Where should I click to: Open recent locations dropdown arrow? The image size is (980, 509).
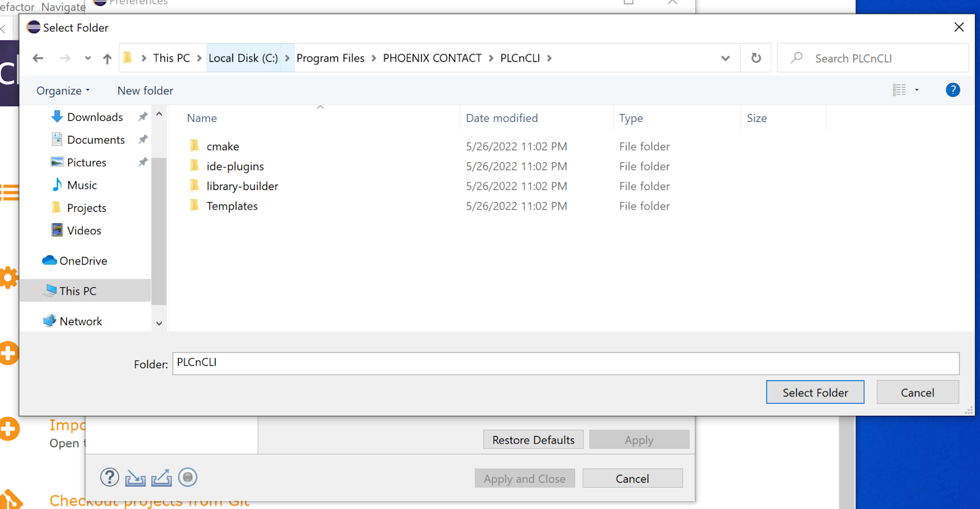[x=88, y=58]
